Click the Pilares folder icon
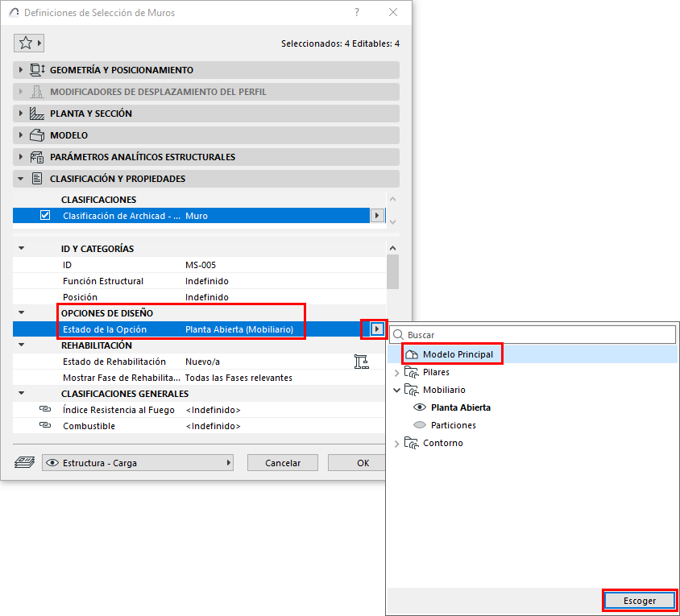Viewport: 680px width, 616px height. pos(411,372)
